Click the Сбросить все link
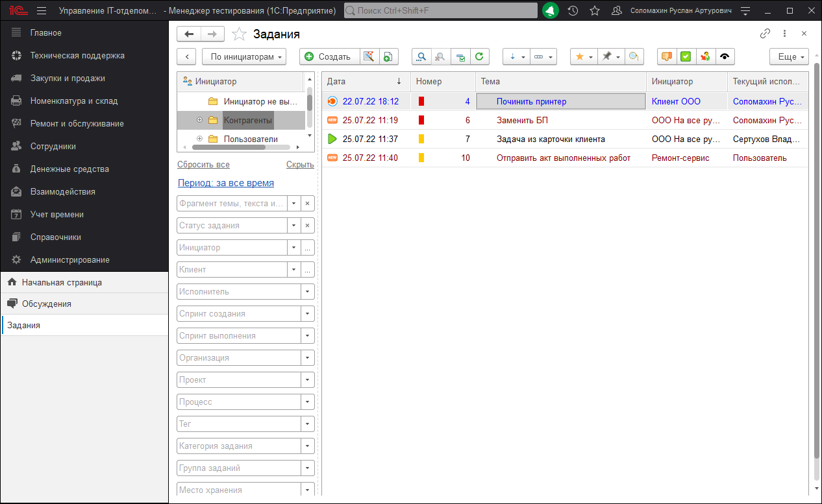The width and height of the screenshot is (822, 504). tap(203, 165)
